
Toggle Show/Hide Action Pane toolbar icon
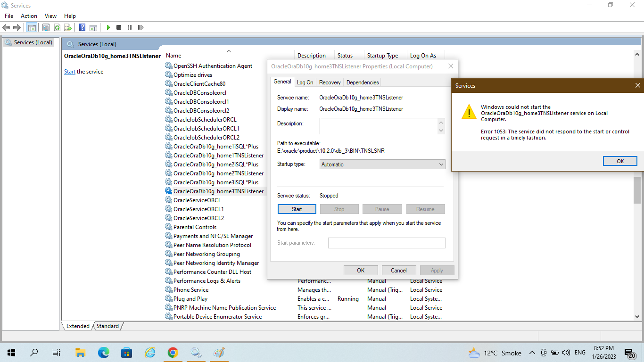[x=93, y=27]
